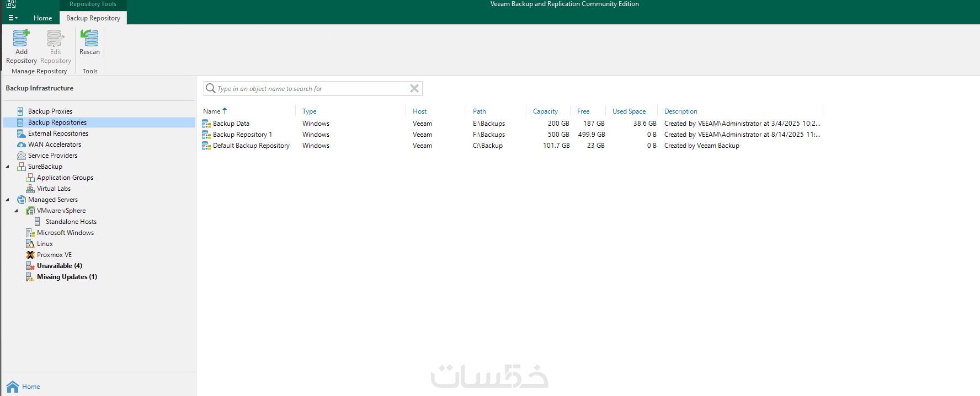This screenshot has width=980, height=396.
Task: Select the Backup Repository 1 row name
Action: pyautogui.click(x=242, y=135)
